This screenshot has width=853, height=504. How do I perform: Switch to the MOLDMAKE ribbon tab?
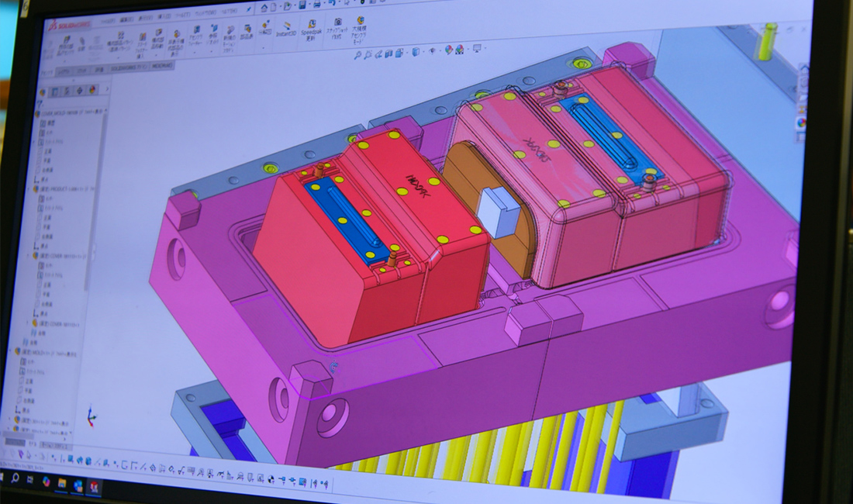click(x=163, y=67)
